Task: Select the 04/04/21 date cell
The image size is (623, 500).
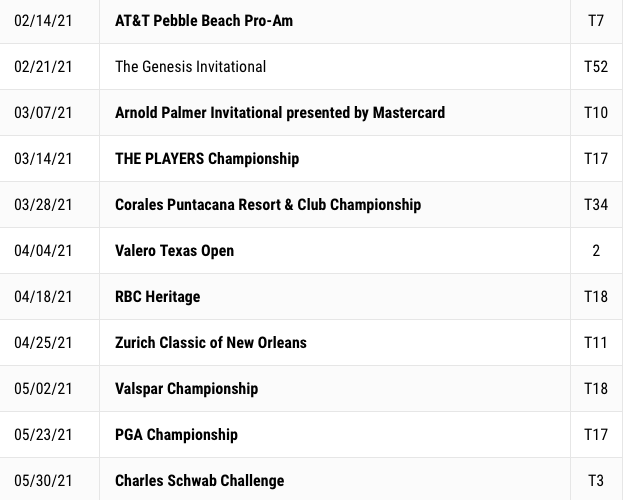Action: [43, 251]
